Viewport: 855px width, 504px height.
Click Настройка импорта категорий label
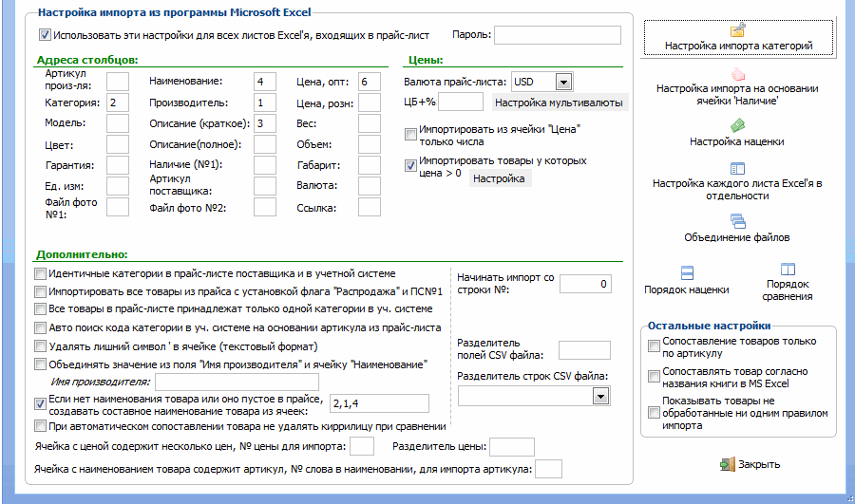click(x=738, y=46)
